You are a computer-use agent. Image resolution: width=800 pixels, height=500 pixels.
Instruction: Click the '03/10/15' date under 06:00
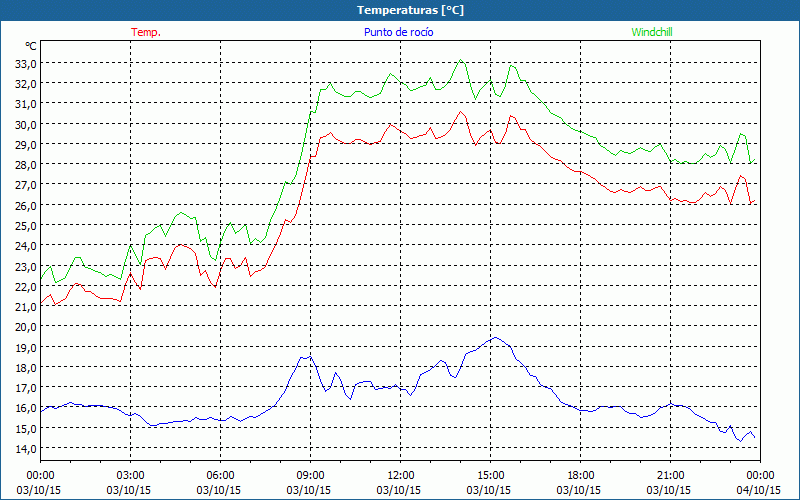[x=218, y=490]
